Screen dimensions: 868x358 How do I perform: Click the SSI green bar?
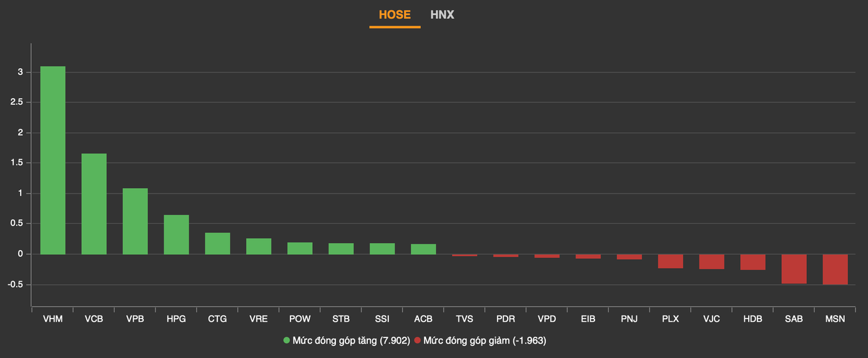[x=382, y=249]
